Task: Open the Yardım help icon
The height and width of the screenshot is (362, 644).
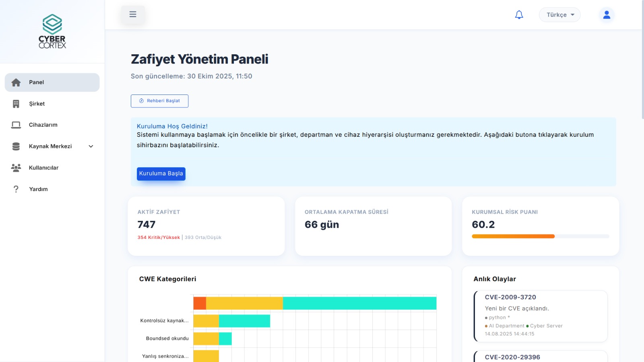Action: tap(16, 189)
